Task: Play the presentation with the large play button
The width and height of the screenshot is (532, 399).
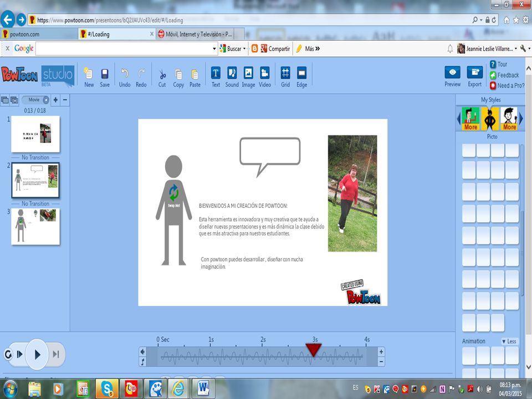Action: point(37,355)
